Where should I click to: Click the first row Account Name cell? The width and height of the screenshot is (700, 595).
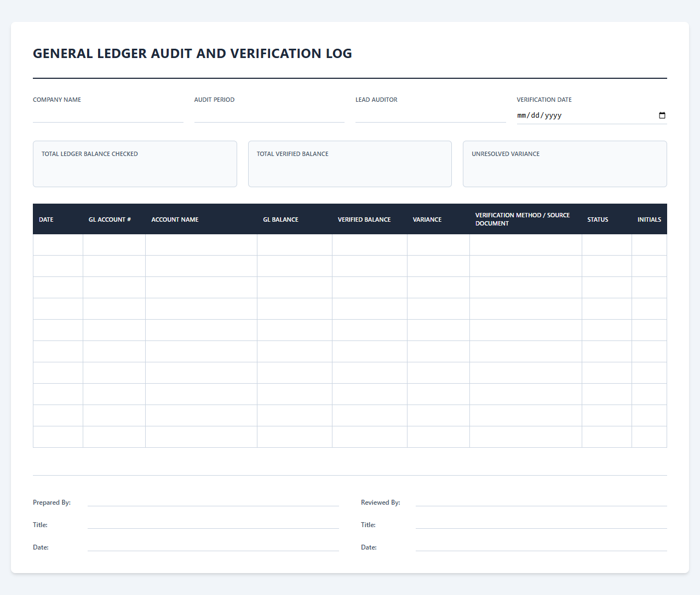click(x=201, y=245)
